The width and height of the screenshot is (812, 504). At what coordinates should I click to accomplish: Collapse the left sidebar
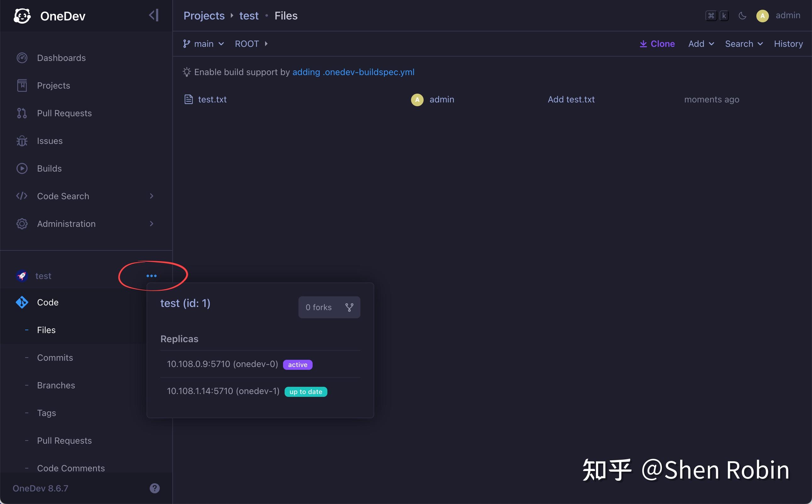click(153, 15)
